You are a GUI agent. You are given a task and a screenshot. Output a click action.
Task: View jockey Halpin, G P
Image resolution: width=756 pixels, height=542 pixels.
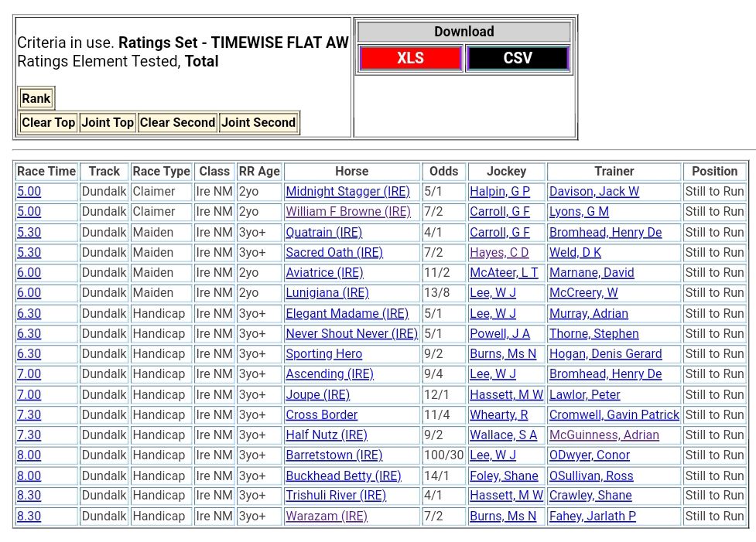point(499,192)
